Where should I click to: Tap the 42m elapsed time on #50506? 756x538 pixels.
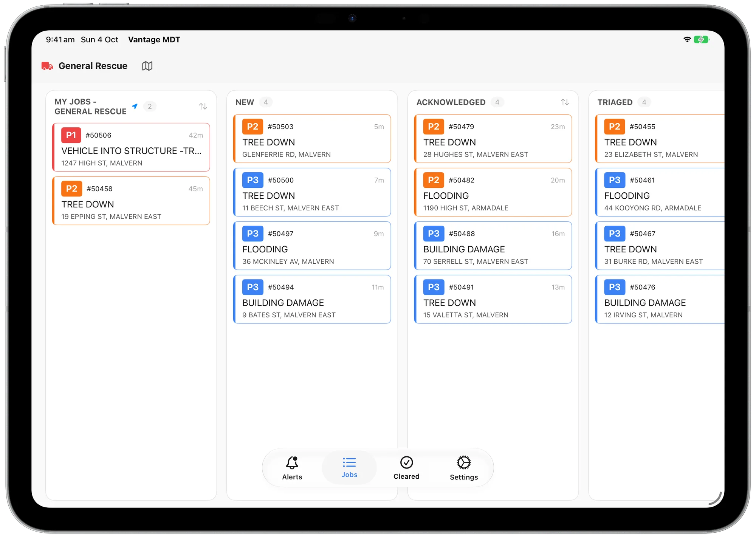196,135
